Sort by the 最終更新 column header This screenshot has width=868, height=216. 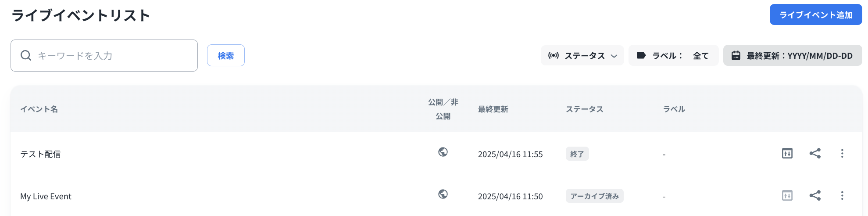[493, 109]
